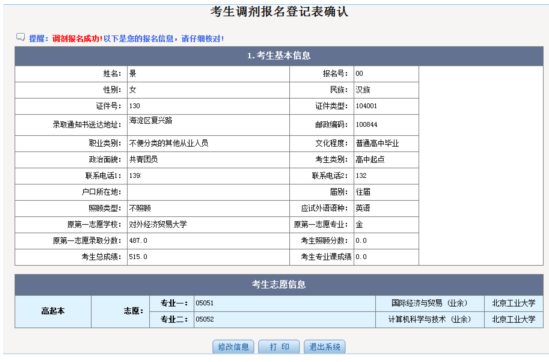Select the 原第一志愿专业 value 金
The width and height of the screenshot is (549, 362).
[359, 224]
